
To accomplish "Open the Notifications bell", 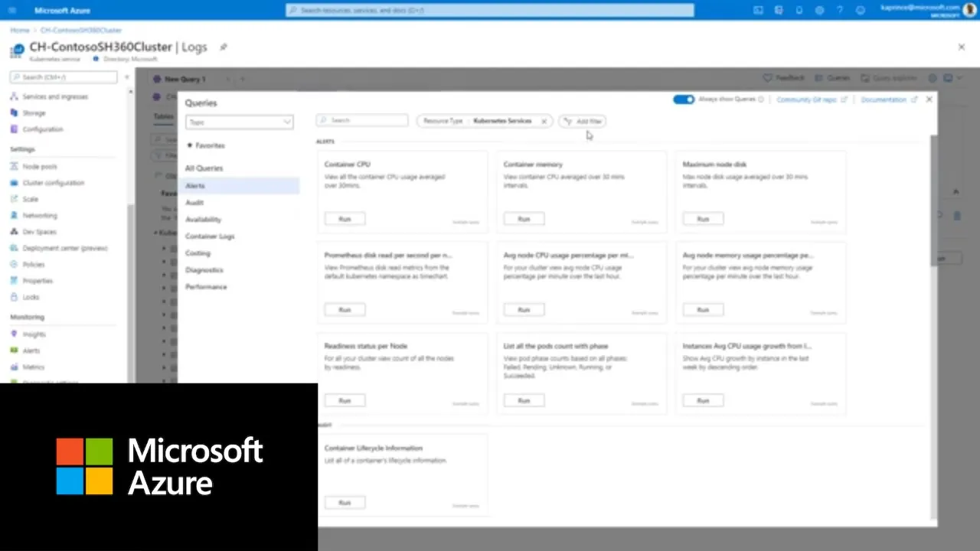I will (x=799, y=10).
